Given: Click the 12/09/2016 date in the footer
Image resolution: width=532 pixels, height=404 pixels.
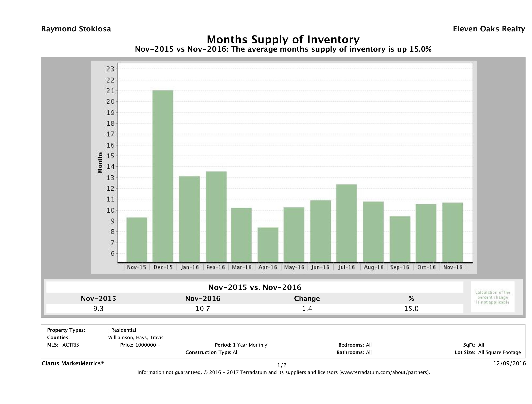Looking at the screenshot, I should (509, 363).
